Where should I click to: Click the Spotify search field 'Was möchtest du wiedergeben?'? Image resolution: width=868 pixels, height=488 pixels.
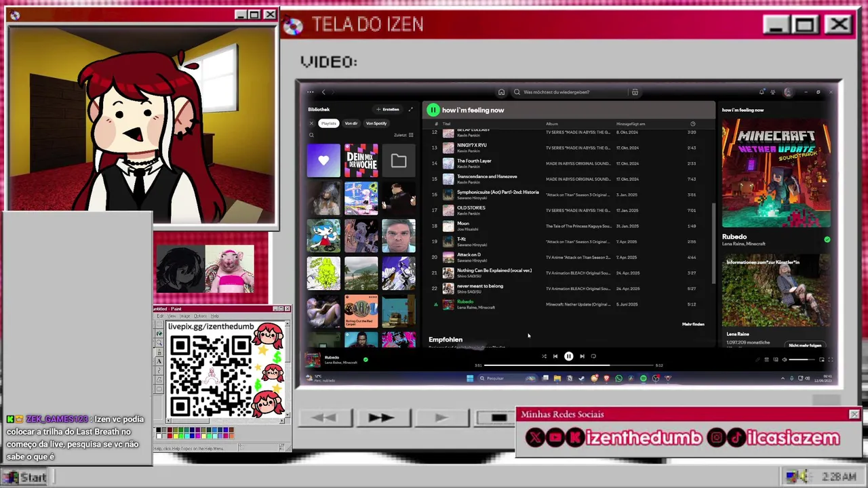[x=570, y=92]
